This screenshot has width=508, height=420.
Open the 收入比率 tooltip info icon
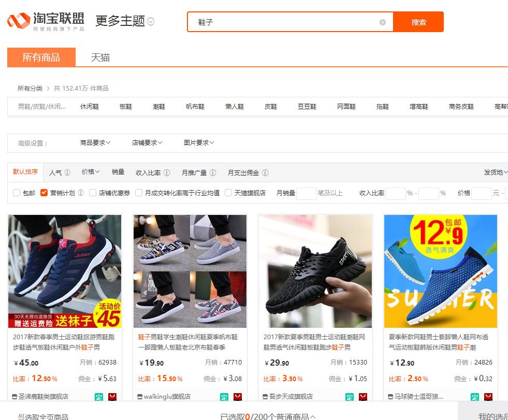coord(166,172)
